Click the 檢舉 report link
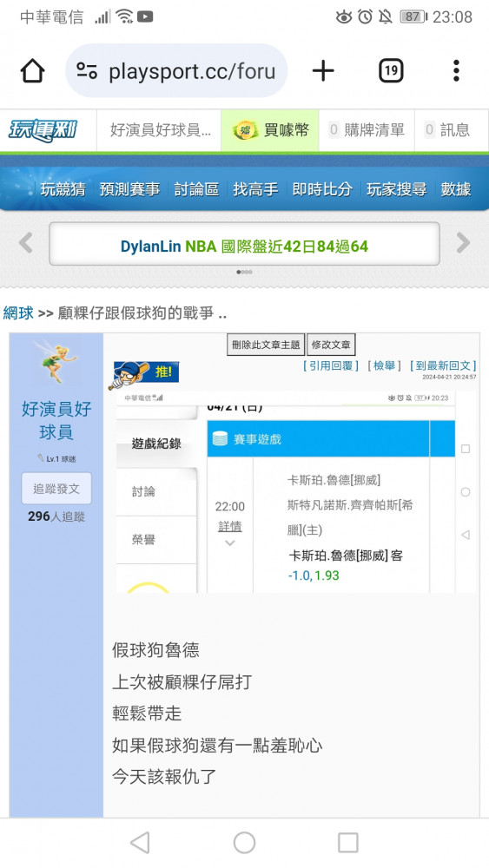 pos(384,366)
